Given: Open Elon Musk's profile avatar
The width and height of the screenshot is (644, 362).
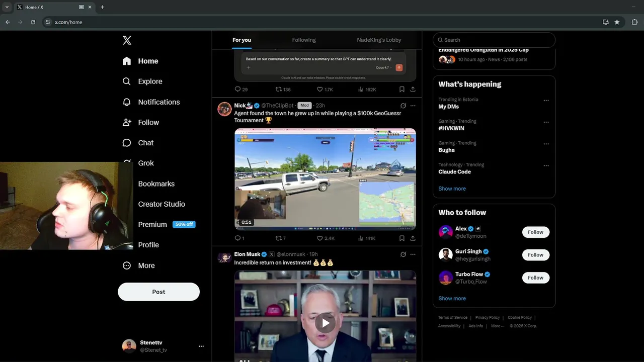Looking at the screenshot, I should [224, 257].
